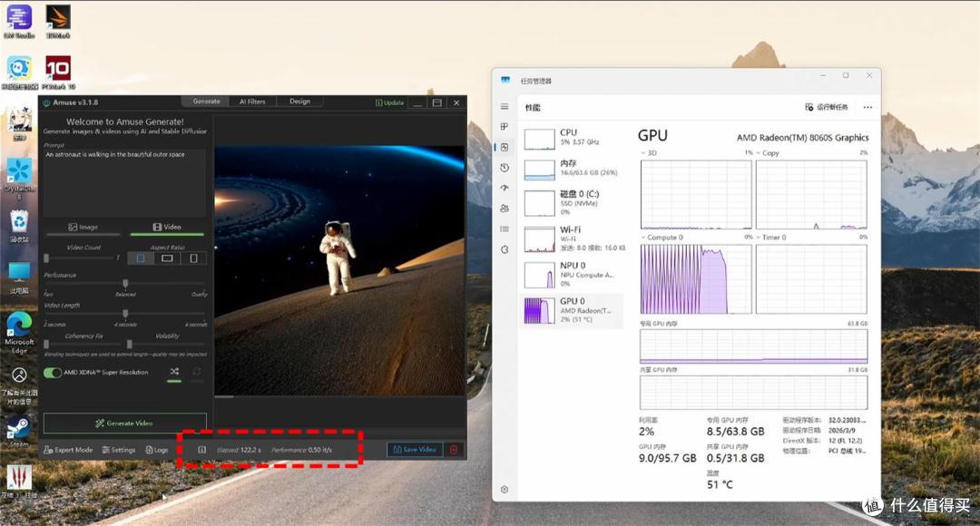980x526 pixels.
Task: Open App history icon in Task Manager sidebar
Action: click(505, 168)
